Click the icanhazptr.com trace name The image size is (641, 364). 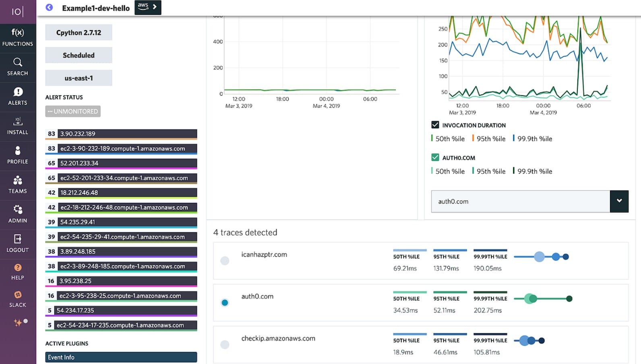pyautogui.click(x=264, y=254)
